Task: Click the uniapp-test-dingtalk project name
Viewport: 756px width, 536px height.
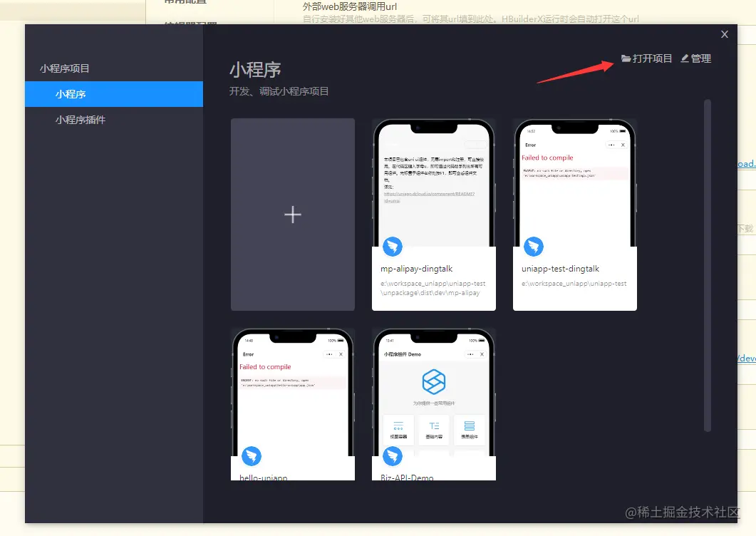Action: (560, 269)
